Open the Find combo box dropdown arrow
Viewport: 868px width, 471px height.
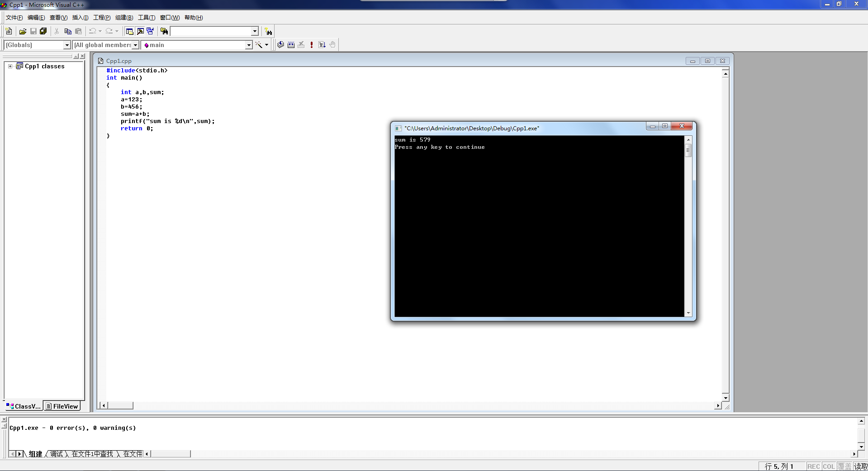(x=255, y=31)
